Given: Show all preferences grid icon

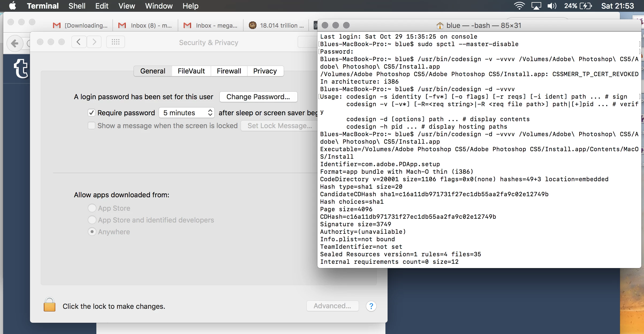Looking at the screenshot, I should pyautogui.click(x=116, y=42).
